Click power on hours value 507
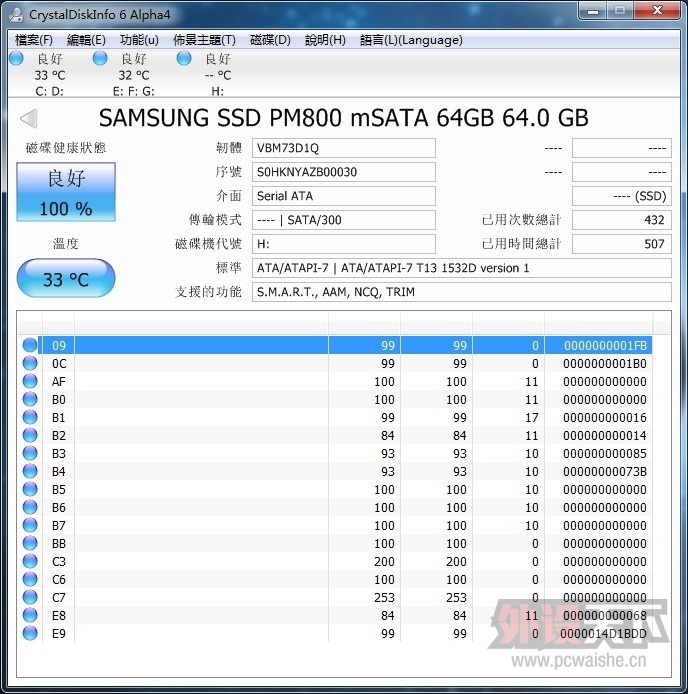The image size is (688, 694). click(622, 243)
